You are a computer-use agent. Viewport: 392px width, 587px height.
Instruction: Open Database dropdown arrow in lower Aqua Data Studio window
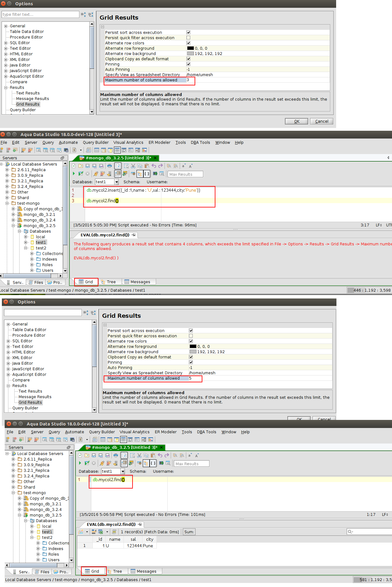click(x=123, y=471)
